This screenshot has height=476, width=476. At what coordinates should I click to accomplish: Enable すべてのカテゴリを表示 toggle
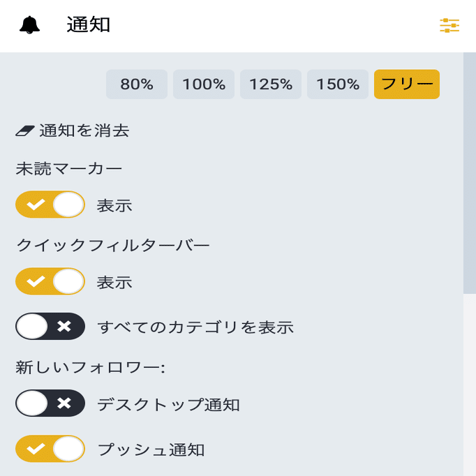pyautogui.click(x=50, y=327)
